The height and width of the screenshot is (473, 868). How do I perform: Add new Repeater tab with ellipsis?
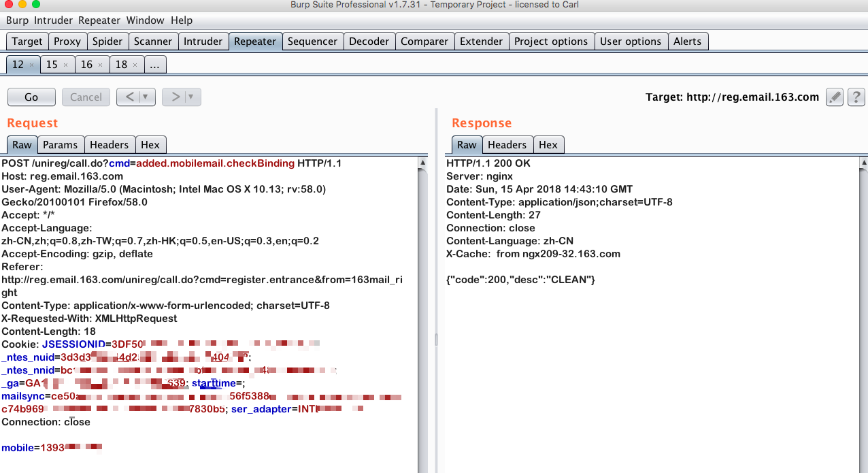point(155,65)
